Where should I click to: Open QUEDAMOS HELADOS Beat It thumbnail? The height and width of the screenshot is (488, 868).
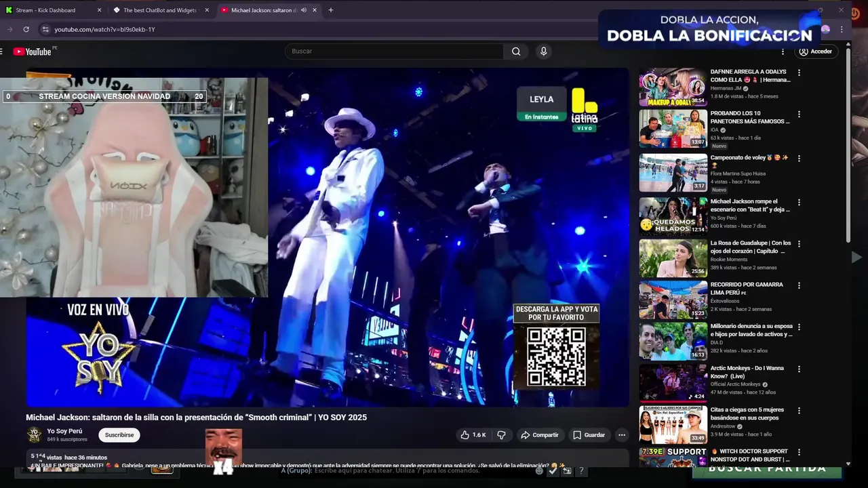point(673,216)
